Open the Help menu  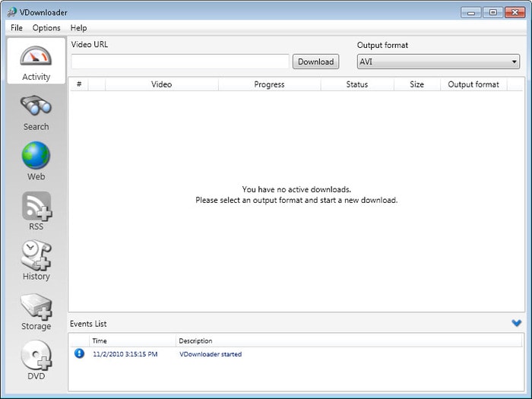pos(78,28)
